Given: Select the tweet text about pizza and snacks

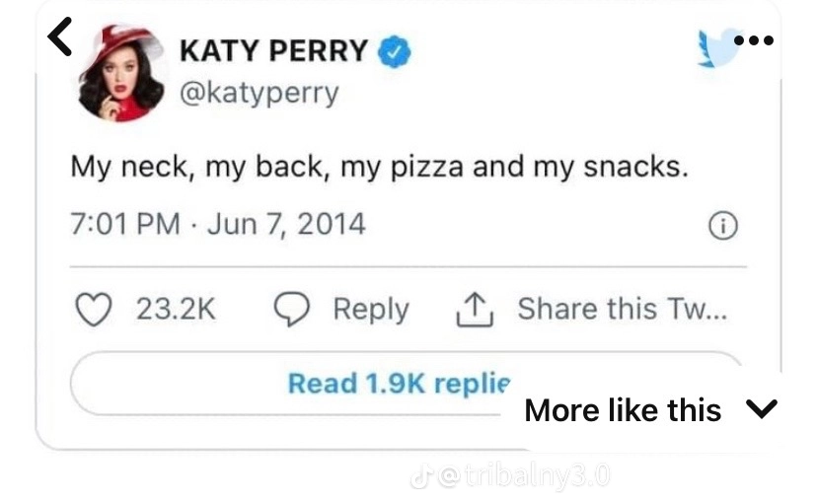Looking at the screenshot, I should pyautogui.click(x=379, y=165).
